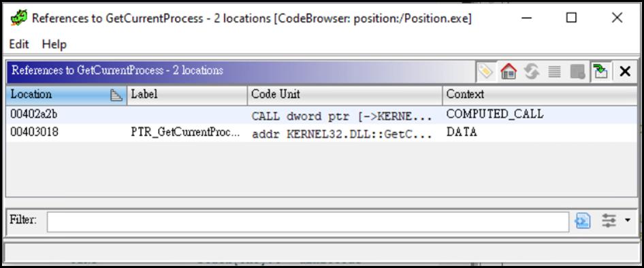Click the refresh arrows icon
Viewport: 644px width, 268px height.
532,72
